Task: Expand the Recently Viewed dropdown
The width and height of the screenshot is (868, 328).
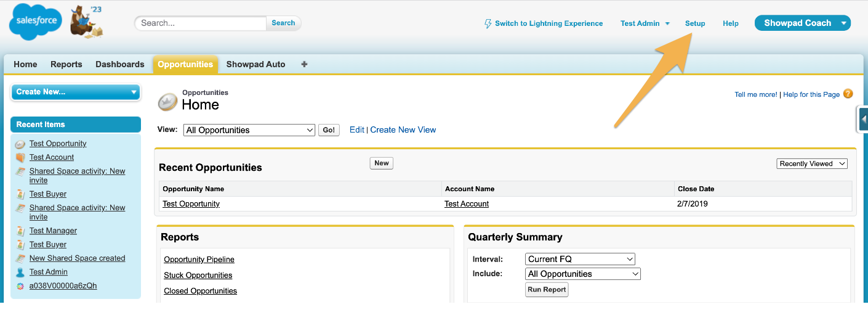Action: [x=812, y=163]
